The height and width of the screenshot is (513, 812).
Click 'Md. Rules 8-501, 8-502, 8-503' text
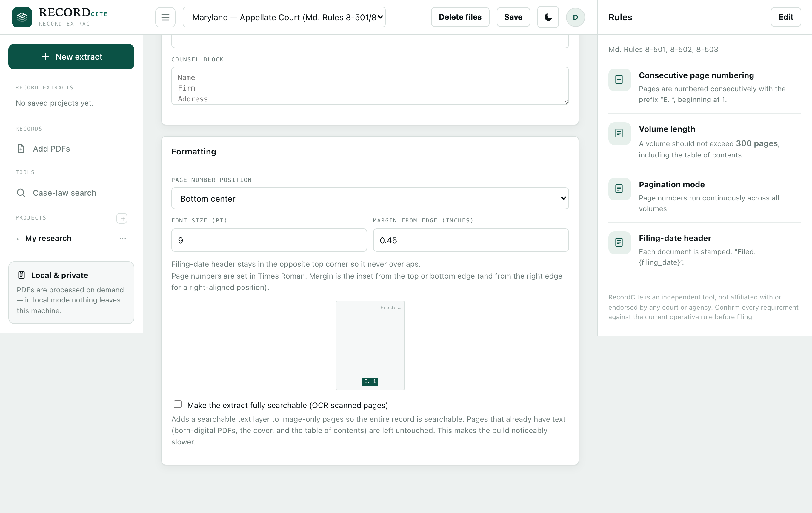coord(663,50)
